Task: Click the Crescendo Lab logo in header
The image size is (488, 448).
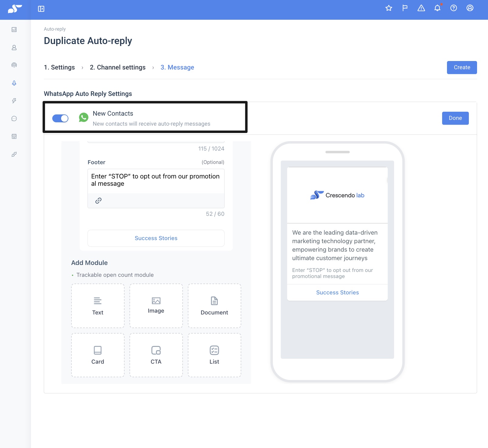Action: (x=15, y=9)
